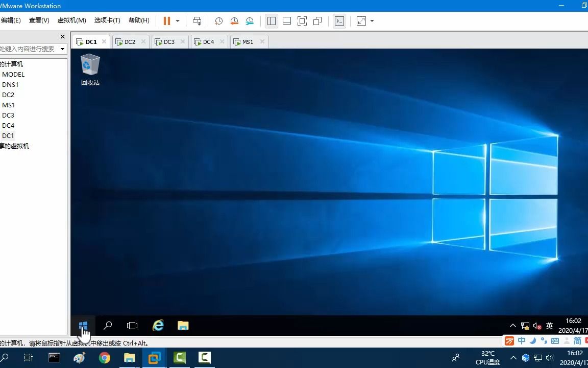
Task: Open the guest Windows Start menu
Action: click(83, 325)
